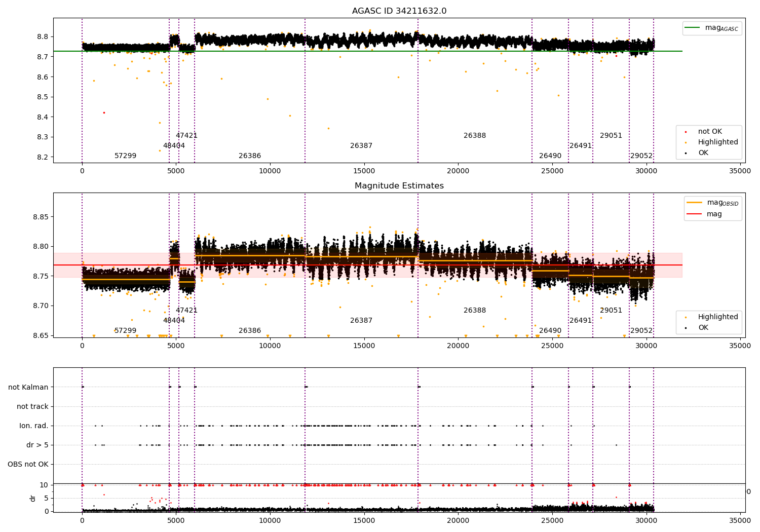Click OBSID label 26386 in the top plot
The height and width of the screenshot is (532, 760).
tap(250, 156)
